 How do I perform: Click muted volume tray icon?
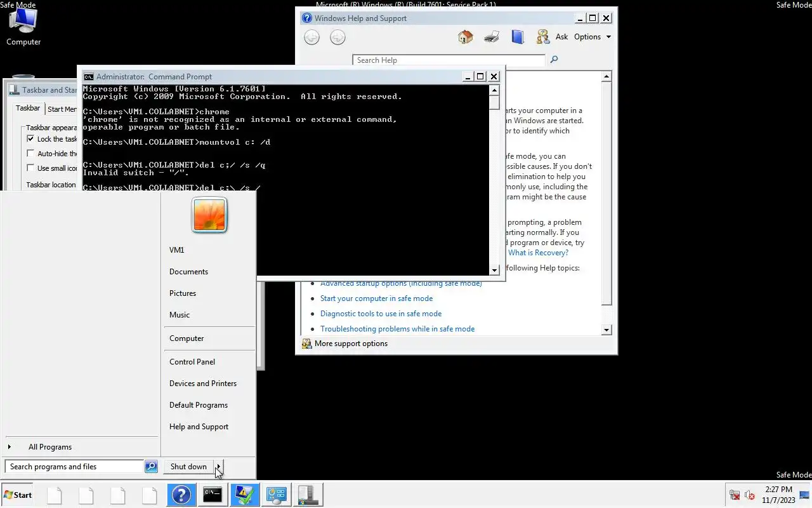coord(749,495)
